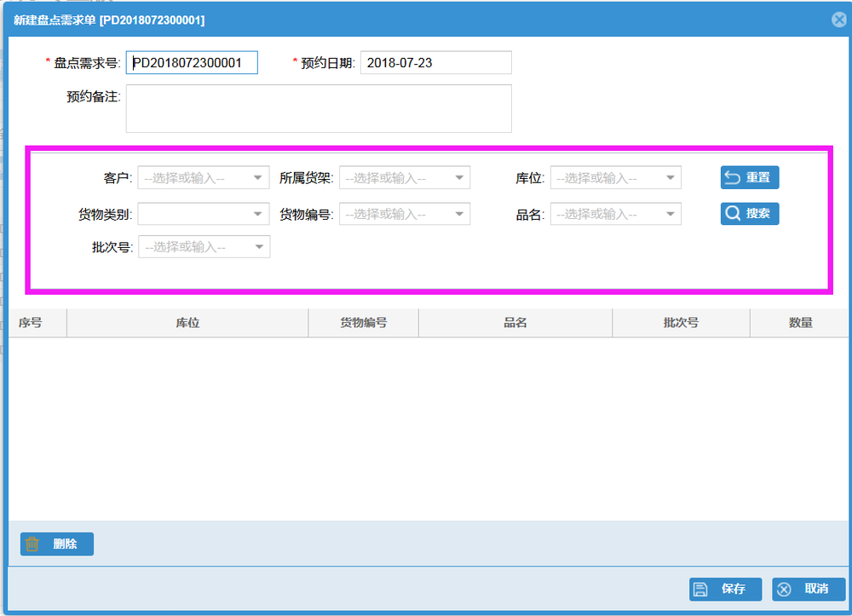Select the 预约日期 date field
Image resolution: width=852 pixels, height=616 pixels.
click(435, 63)
